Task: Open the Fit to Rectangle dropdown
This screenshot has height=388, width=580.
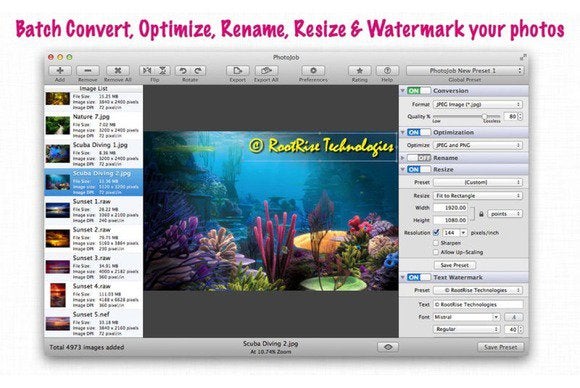Action: click(x=478, y=196)
